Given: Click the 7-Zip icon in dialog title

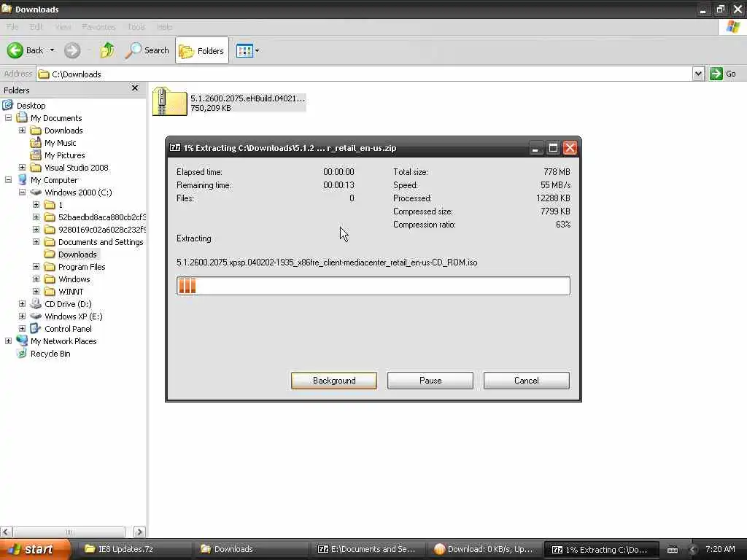Looking at the screenshot, I should click(x=175, y=147).
